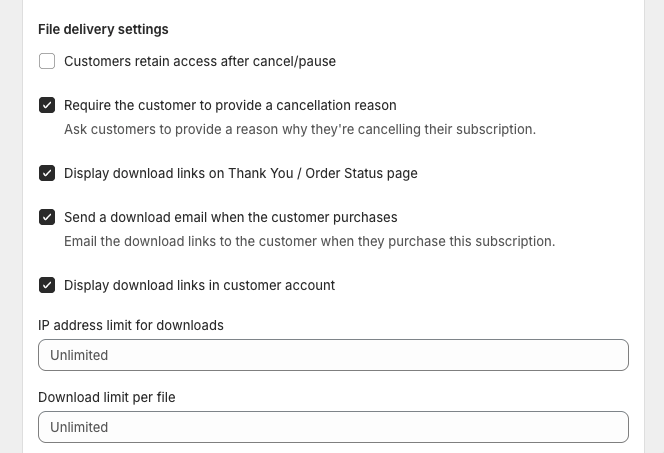The image size is (664, 453).
Task: Click "Require the customer to provide a cancellation reason" text
Action: 230,105
